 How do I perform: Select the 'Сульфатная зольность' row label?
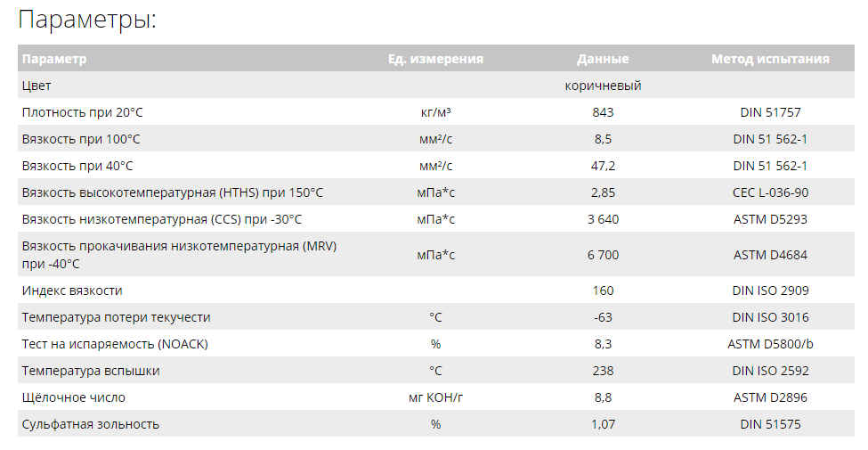[91, 424]
